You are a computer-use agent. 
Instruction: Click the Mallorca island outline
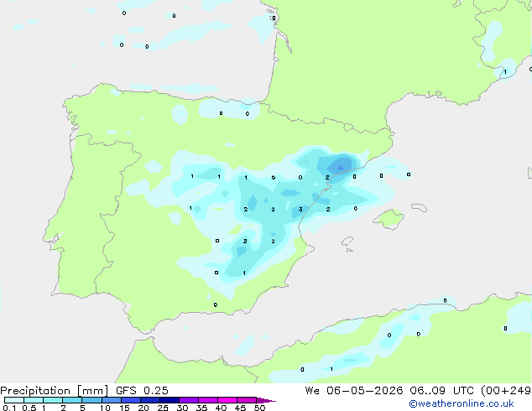[389, 219]
